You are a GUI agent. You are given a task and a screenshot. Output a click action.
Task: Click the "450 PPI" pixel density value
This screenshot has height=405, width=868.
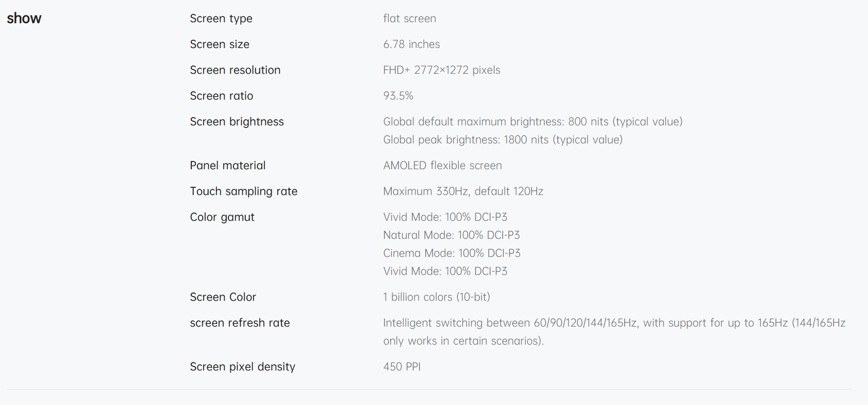tap(402, 367)
